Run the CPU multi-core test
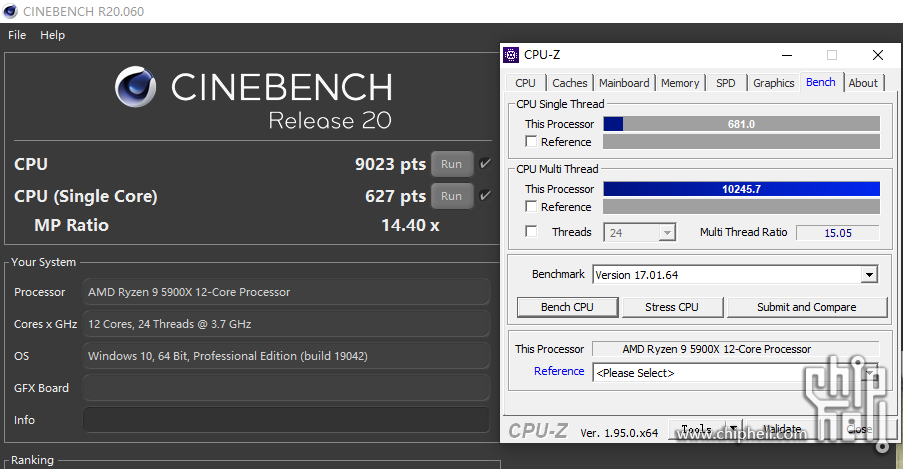 [452, 164]
